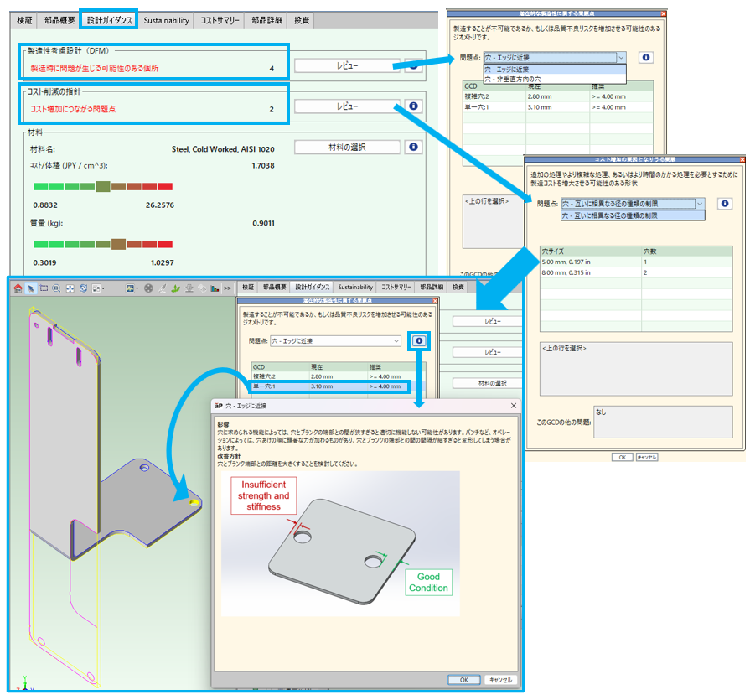
Task: Click info icon next to DFM レビュー button
Action: (412, 65)
